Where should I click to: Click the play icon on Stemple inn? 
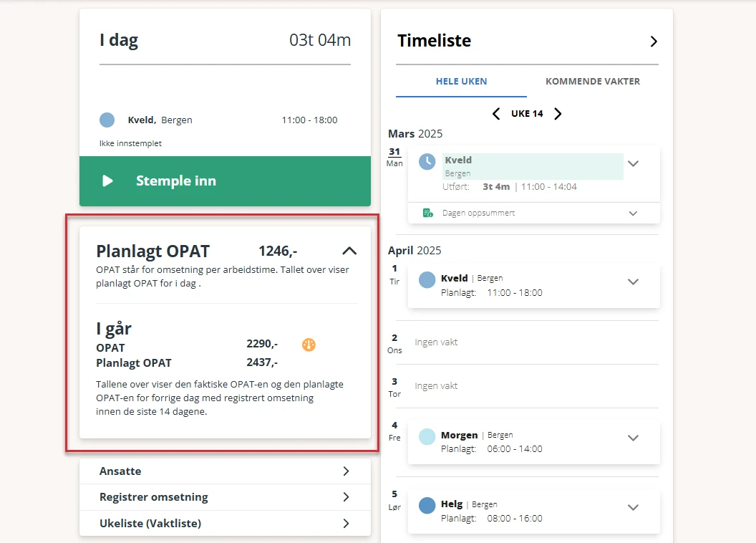tap(107, 181)
